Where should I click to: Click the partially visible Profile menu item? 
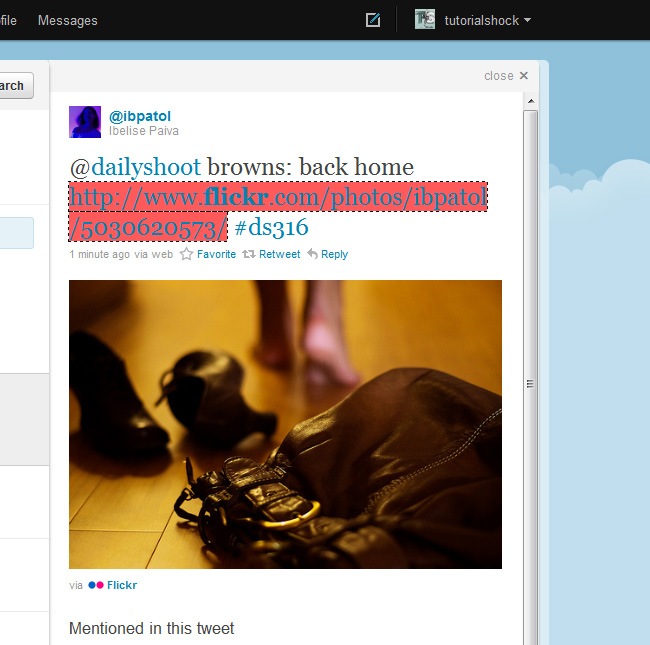coord(8,20)
